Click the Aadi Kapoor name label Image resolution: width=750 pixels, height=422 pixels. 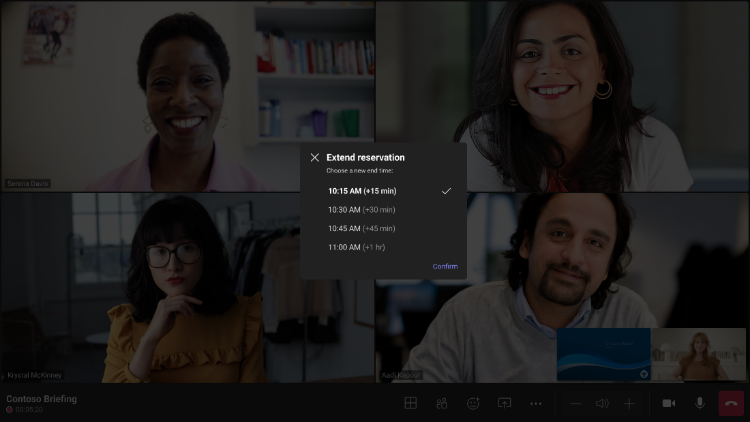tap(401, 375)
